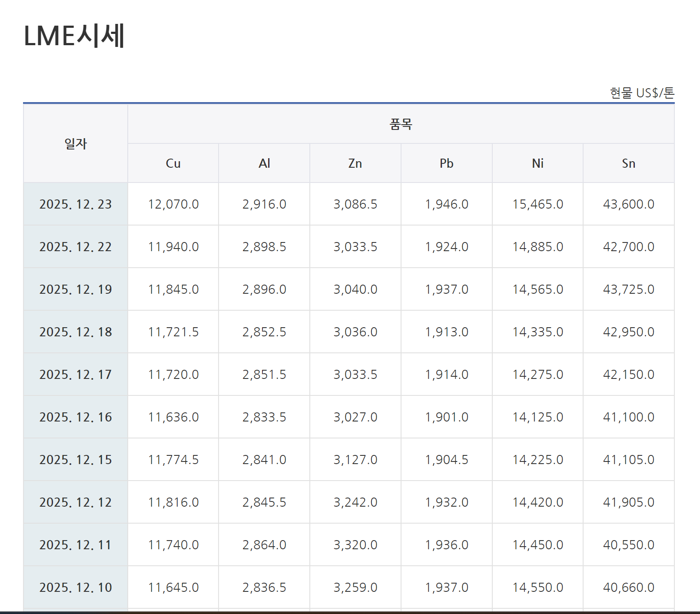Click Sn price 43,725.0
The width and height of the screenshot is (700, 614).
[628, 289]
